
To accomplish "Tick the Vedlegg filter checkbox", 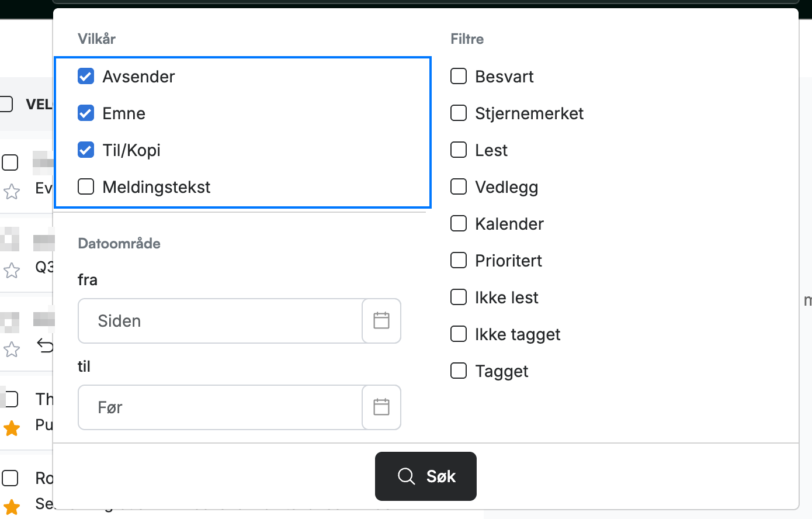I will pyautogui.click(x=459, y=186).
